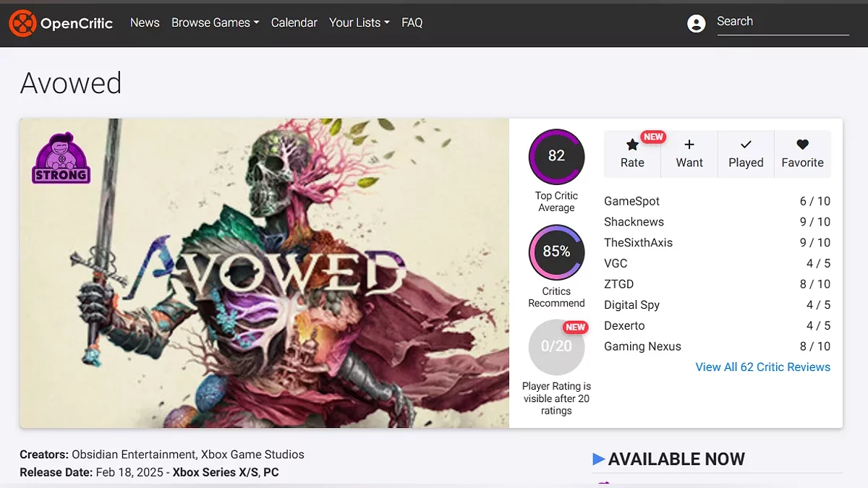
Task: Toggle Favorite with the heart button
Action: click(802, 153)
